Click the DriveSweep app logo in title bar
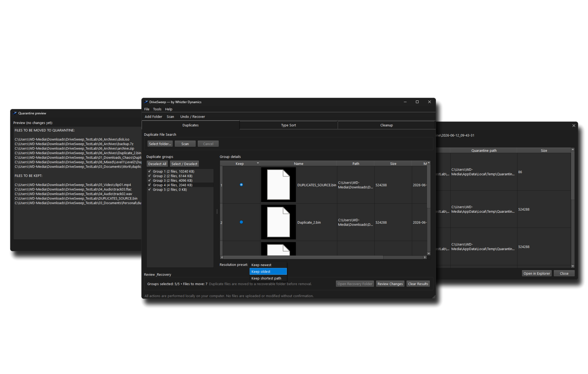 [146, 102]
